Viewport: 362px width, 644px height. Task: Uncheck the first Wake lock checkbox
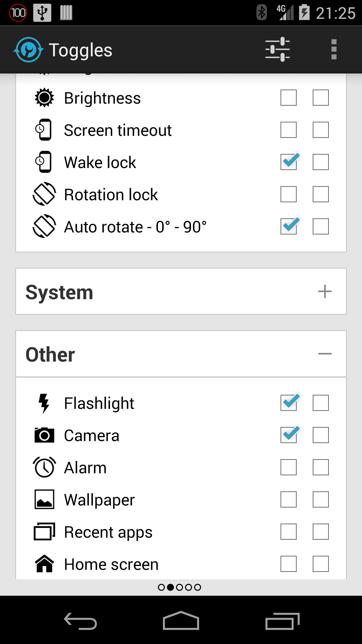[289, 162]
